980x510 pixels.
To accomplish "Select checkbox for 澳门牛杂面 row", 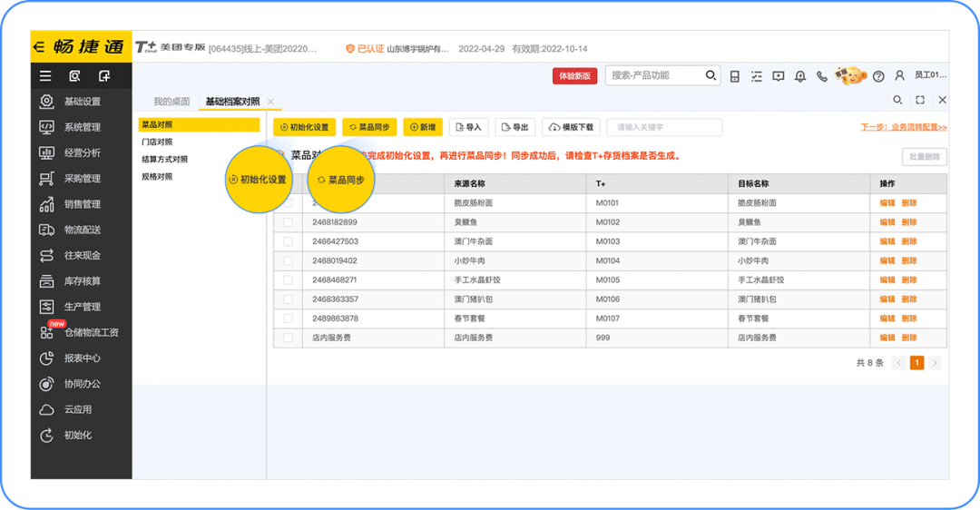I will [x=288, y=241].
